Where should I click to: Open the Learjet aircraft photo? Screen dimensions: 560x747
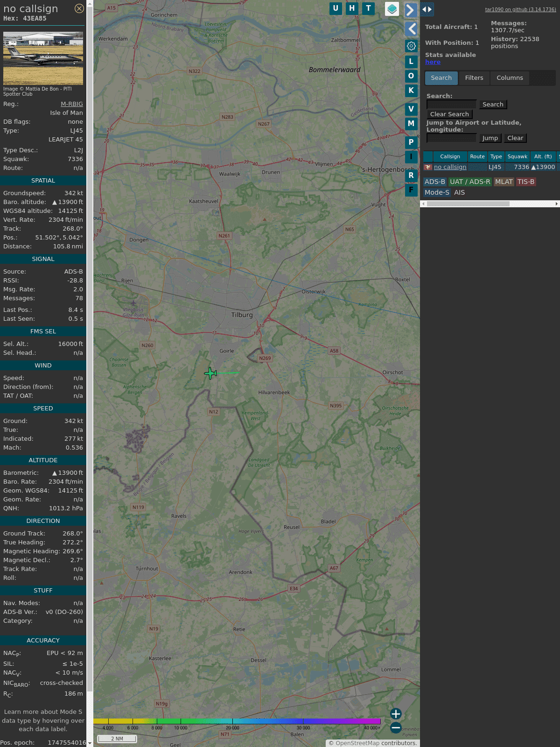43,58
